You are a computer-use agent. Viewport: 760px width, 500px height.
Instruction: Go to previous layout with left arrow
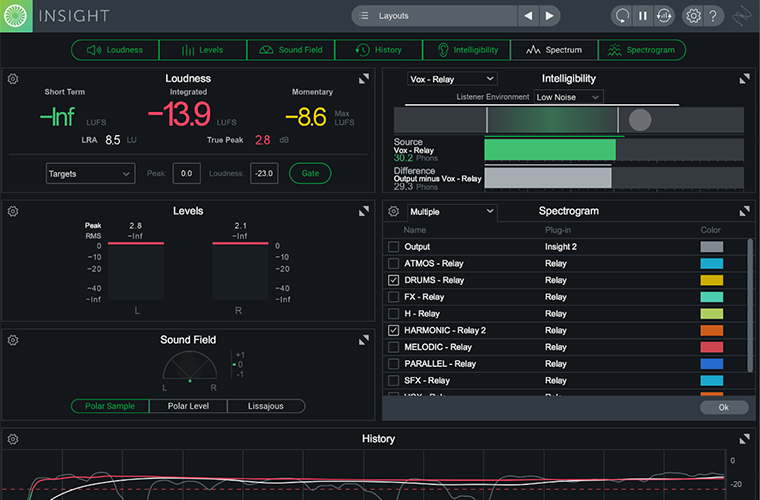[528, 16]
